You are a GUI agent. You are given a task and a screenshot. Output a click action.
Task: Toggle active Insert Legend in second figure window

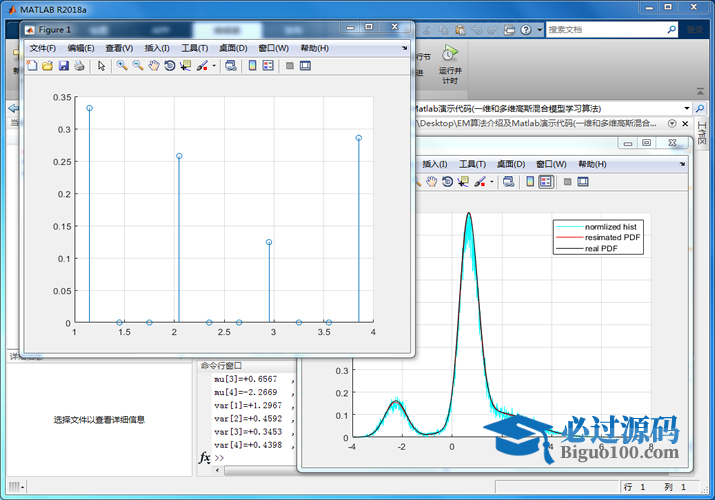point(546,182)
